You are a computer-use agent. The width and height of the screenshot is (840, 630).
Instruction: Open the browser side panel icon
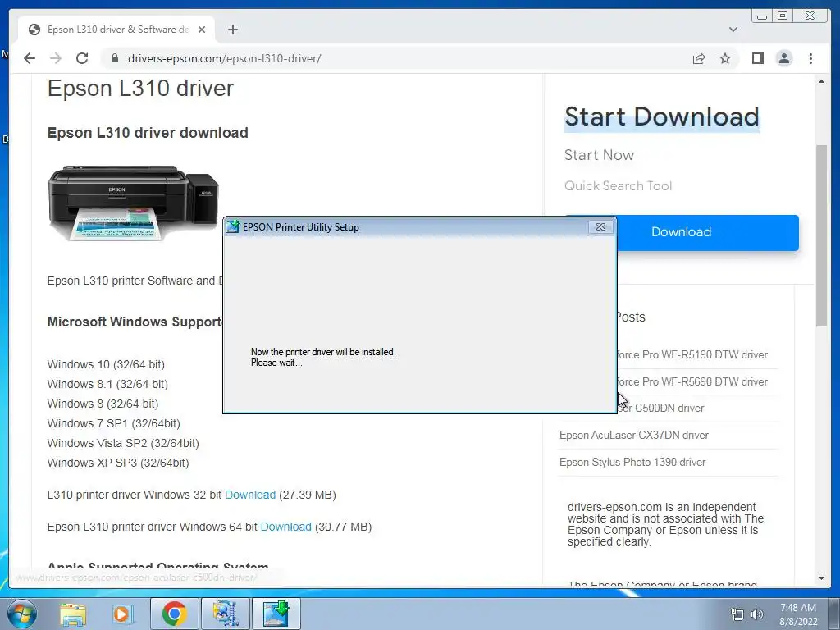(757, 58)
